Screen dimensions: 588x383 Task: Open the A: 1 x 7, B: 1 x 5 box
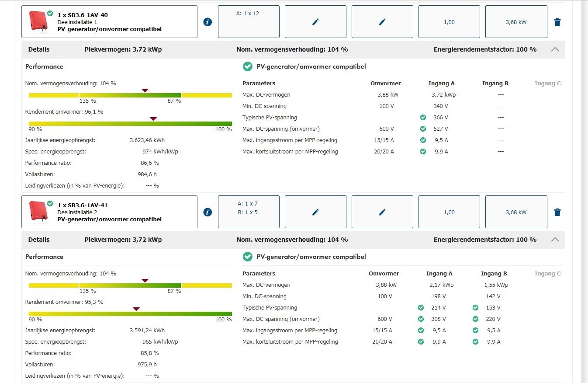click(x=249, y=212)
